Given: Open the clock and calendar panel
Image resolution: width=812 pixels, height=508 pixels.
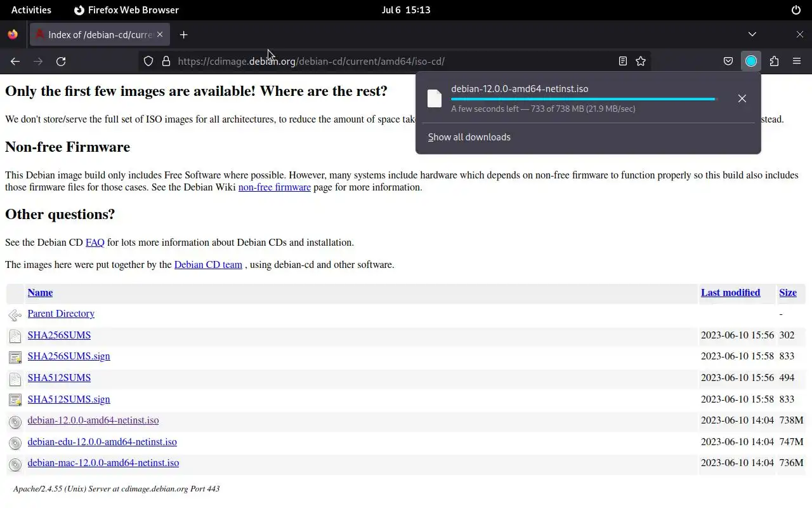Looking at the screenshot, I should tap(406, 10).
